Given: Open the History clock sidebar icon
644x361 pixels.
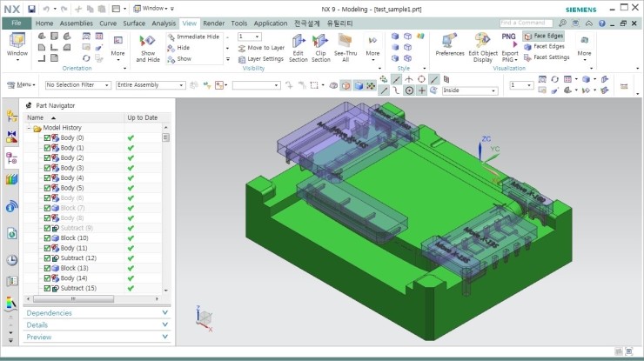Looking at the screenshot, I should click(x=11, y=260).
